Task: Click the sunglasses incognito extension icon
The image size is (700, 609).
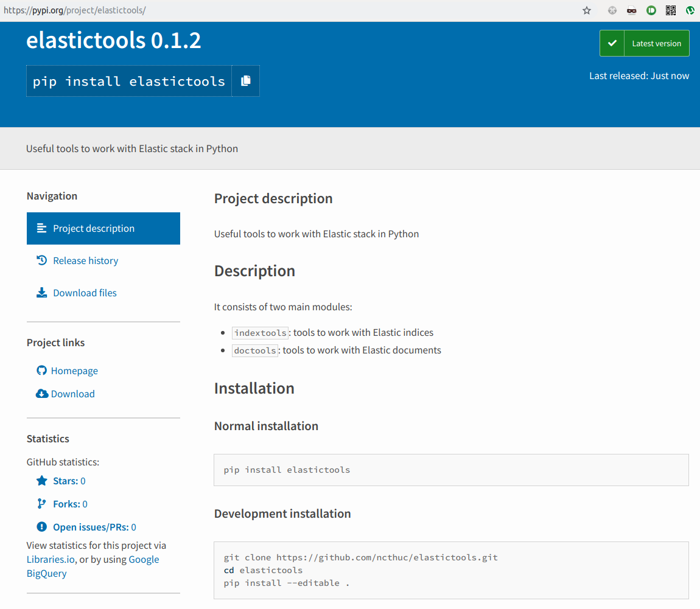Action: 631,11
